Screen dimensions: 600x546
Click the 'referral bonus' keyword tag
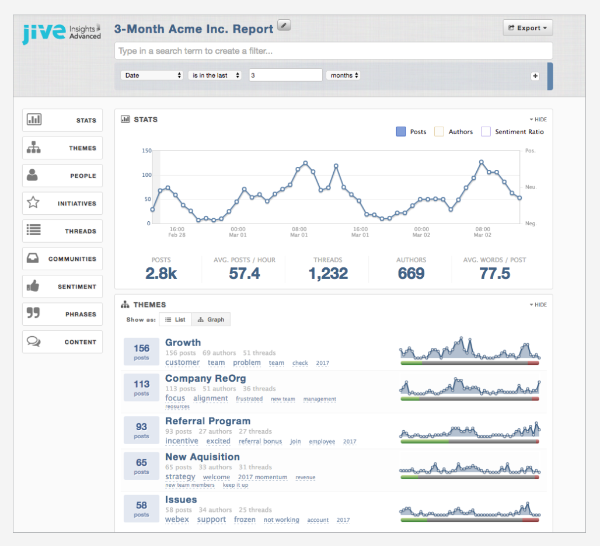click(260, 441)
